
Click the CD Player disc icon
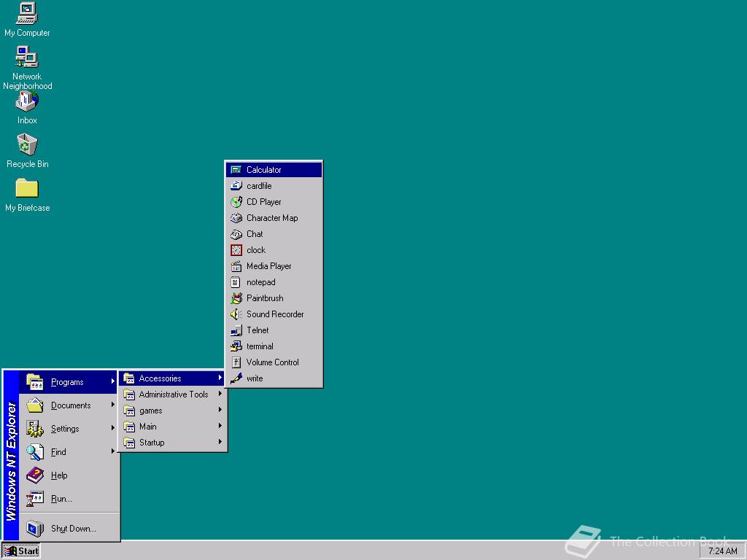(x=236, y=202)
